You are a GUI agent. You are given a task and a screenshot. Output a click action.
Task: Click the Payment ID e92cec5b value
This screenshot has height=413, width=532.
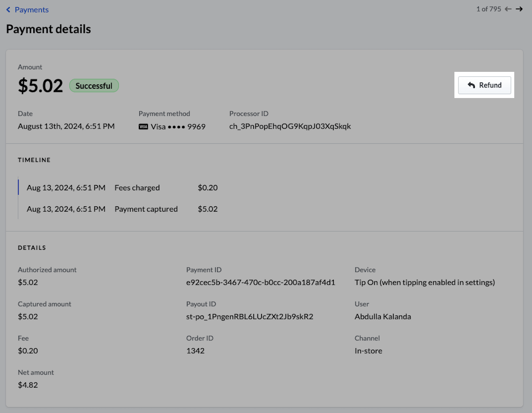pyautogui.click(x=261, y=282)
